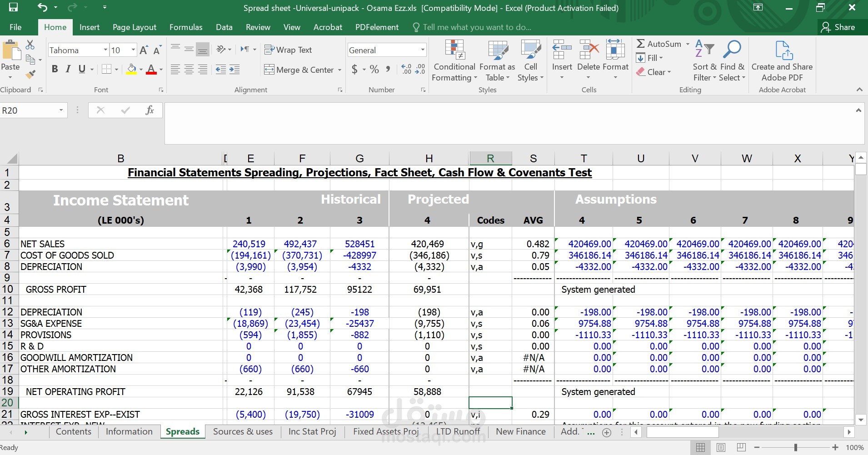Image resolution: width=868 pixels, height=455 pixels.
Task: Open the Page Layout ribbon tab
Action: coord(134,27)
